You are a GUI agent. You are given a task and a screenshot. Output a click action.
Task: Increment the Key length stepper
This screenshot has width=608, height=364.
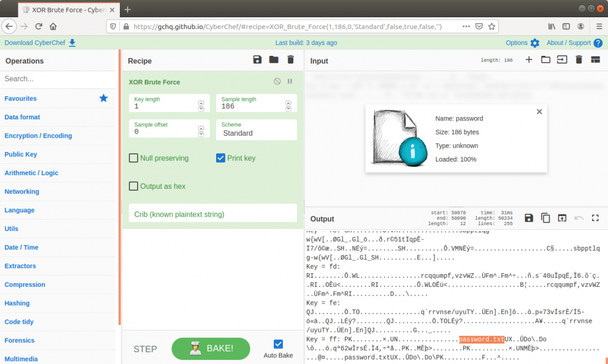click(201, 103)
